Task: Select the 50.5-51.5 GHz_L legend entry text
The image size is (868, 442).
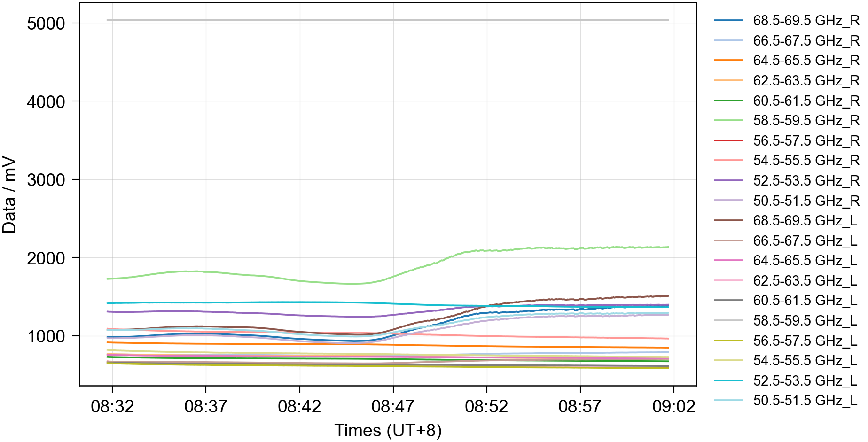Action: 805,401
